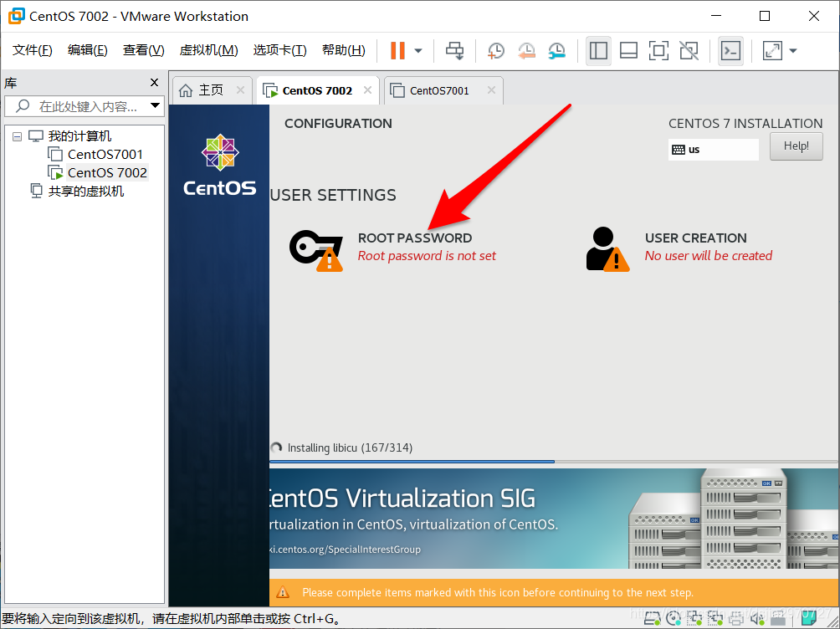Enter full screen mode icon

[658, 51]
